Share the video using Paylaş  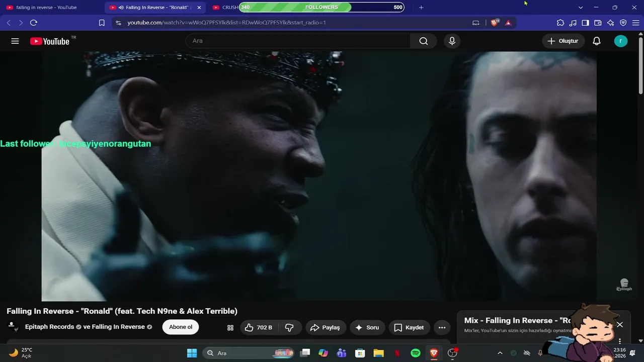[326, 327]
